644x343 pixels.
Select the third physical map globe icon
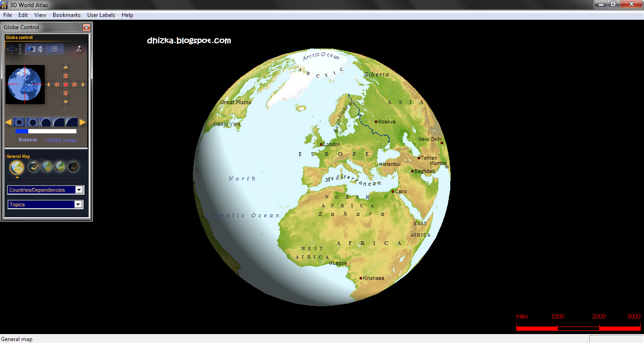click(47, 166)
